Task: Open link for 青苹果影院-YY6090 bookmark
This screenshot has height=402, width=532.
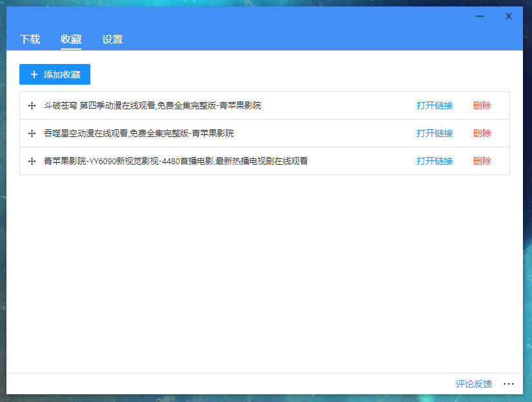Action: point(435,162)
